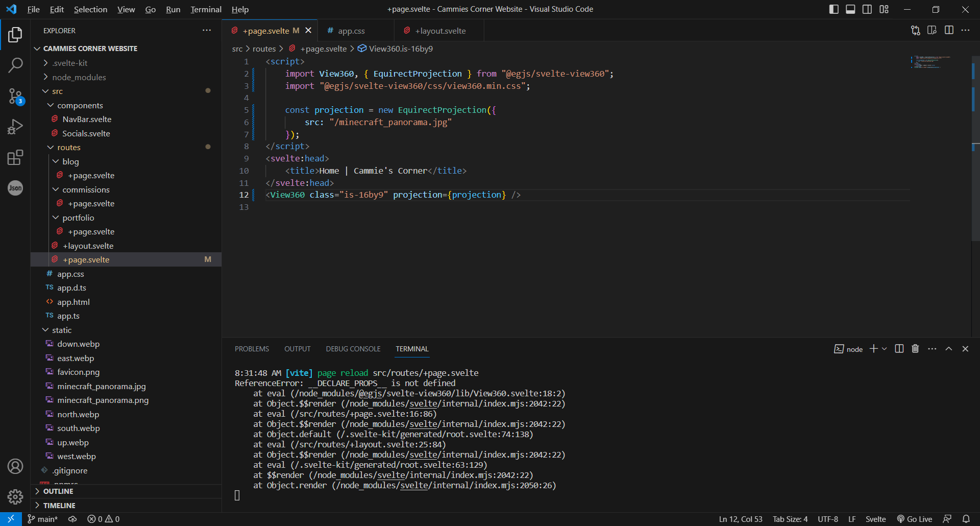Split the terminal pane

[x=898, y=348]
